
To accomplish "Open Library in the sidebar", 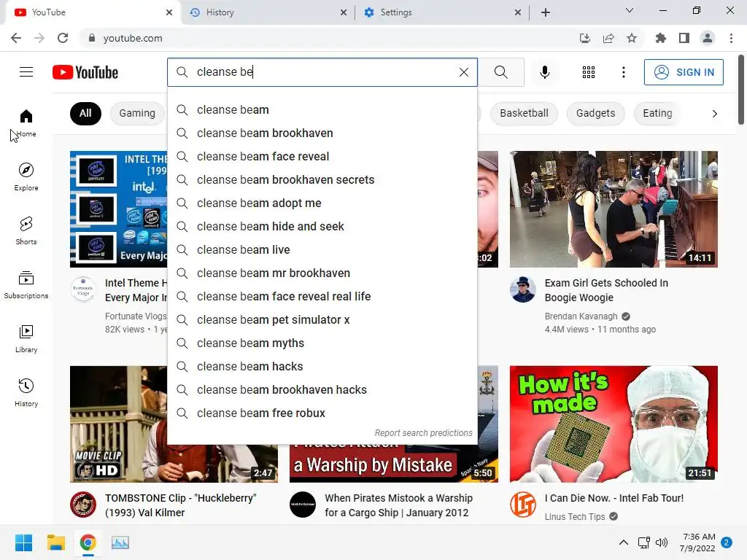I will pyautogui.click(x=26, y=339).
